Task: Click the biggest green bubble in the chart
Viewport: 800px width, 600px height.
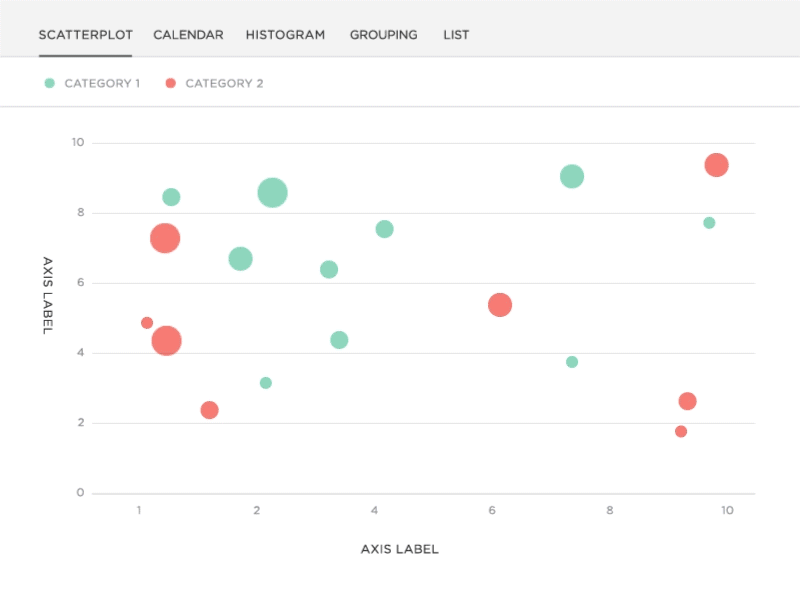Action: click(x=273, y=192)
